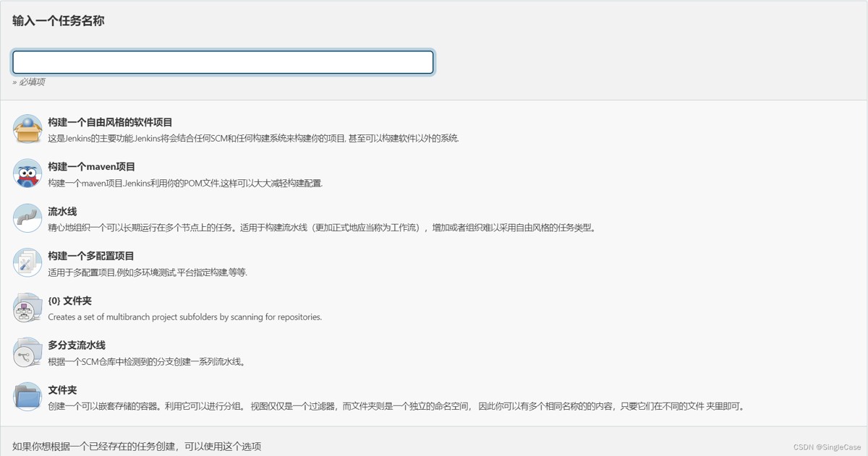The image size is (868, 456).
Task: Select the maven project owl icon
Action: [27, 173]
